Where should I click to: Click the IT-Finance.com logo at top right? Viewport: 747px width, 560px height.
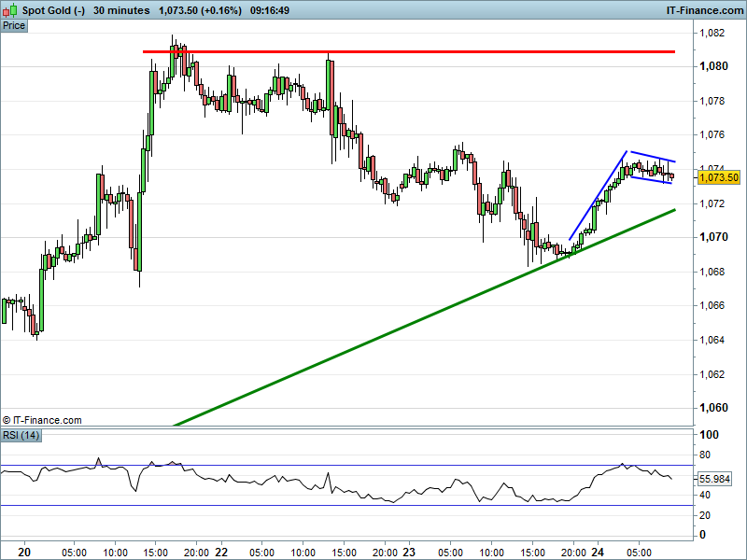pyautogui.click(x=701, y=10)
